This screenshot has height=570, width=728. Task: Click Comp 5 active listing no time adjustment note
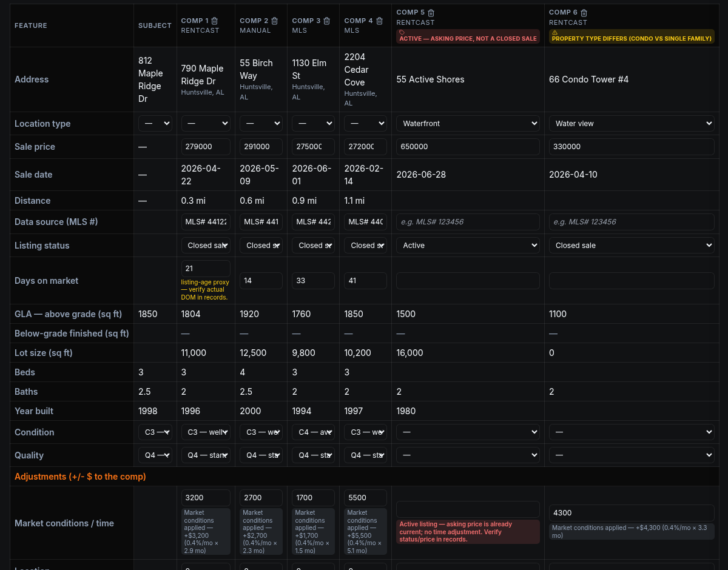point(468,532)
